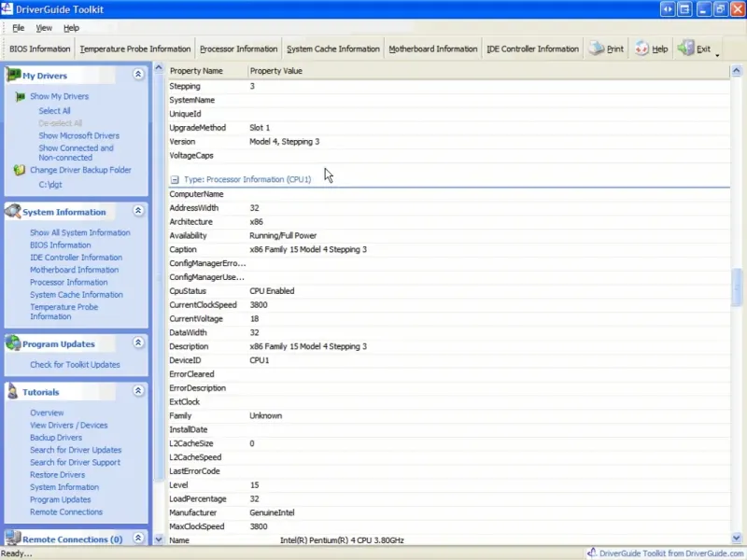Open the Overview tutorial
Screen dimensions: 747x560
47,413
